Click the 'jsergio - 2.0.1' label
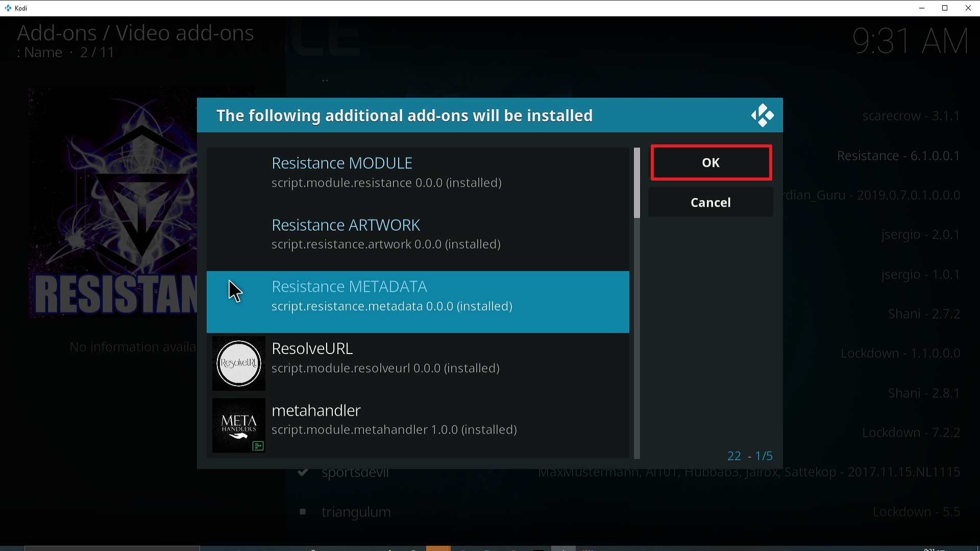This screenshot has height=551, width=980. coord(921,235)
